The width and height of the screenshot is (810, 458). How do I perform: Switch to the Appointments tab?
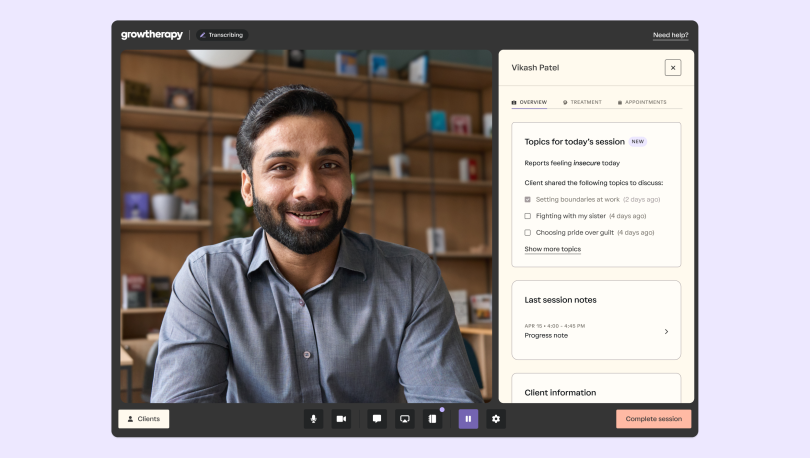[x=642, y=102]
